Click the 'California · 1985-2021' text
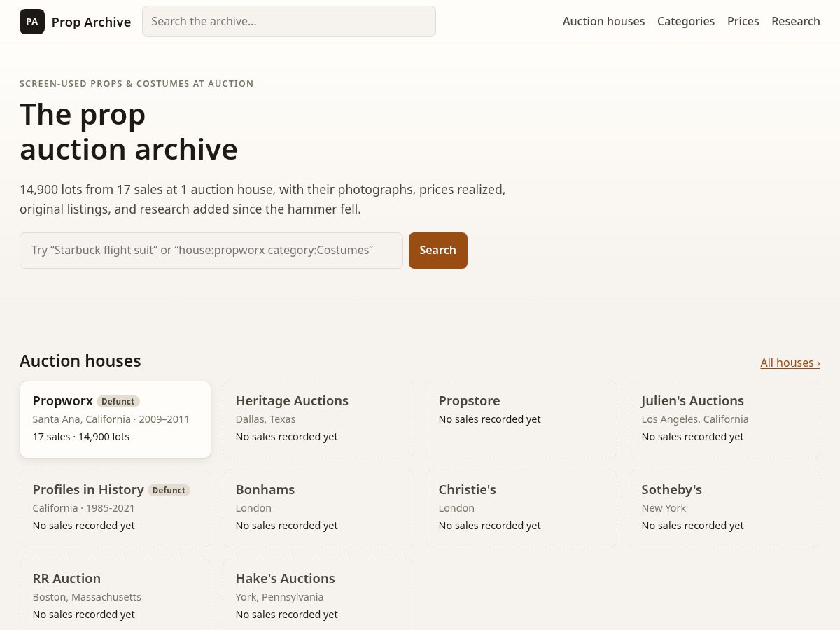 (x=84, y=508)
